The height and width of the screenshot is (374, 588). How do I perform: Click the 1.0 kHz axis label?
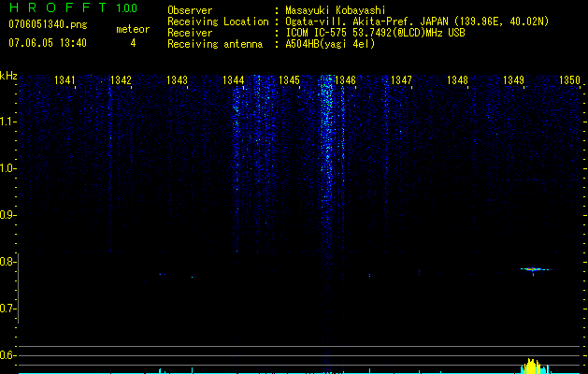[7, 168]
